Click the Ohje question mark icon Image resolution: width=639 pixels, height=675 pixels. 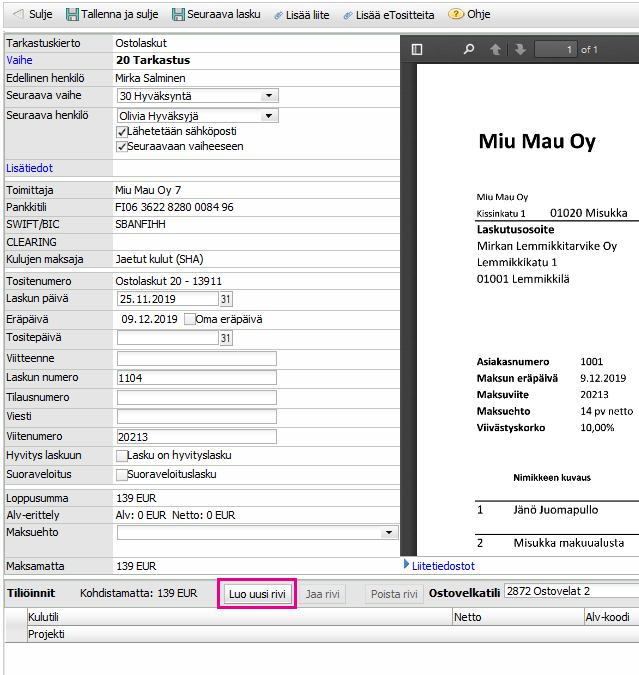456,14
